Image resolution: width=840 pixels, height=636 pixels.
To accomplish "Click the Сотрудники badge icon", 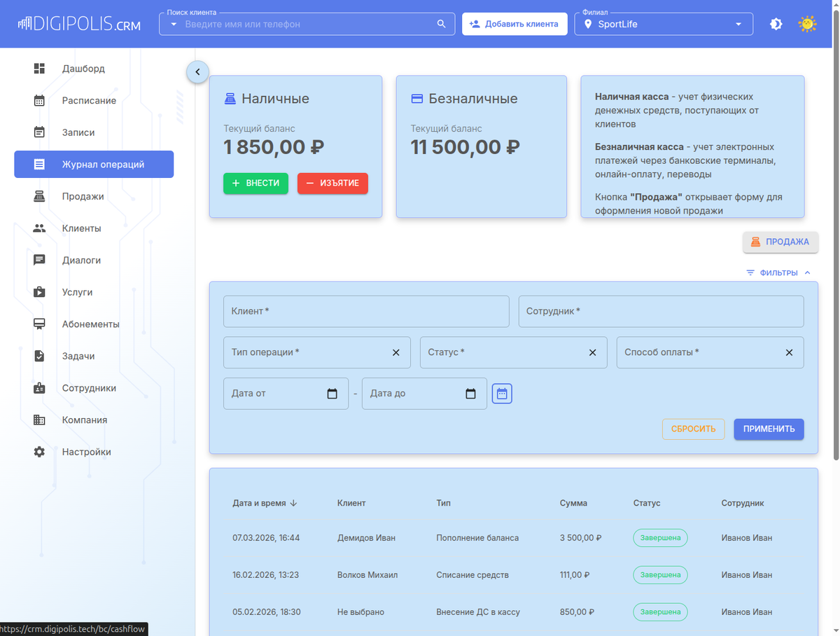I will tap(39, 388).
